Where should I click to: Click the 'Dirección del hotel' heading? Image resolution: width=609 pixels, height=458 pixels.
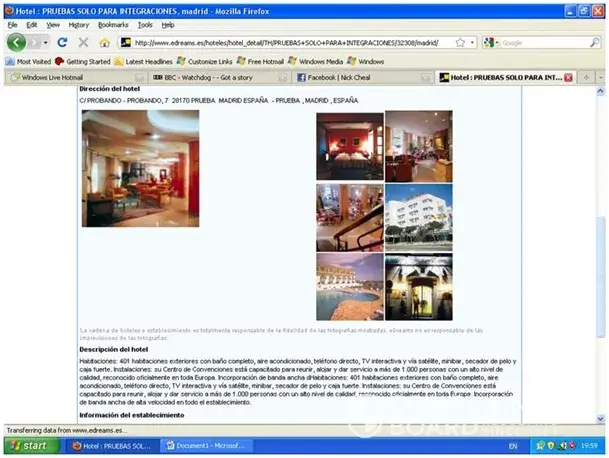pyautogui.click(x=110, y=89)
